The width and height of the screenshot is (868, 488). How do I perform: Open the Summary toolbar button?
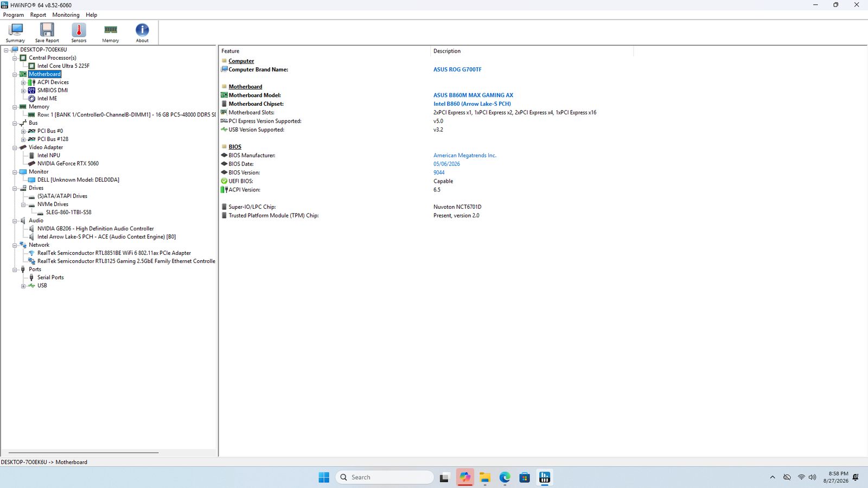[x=15, y=33]
